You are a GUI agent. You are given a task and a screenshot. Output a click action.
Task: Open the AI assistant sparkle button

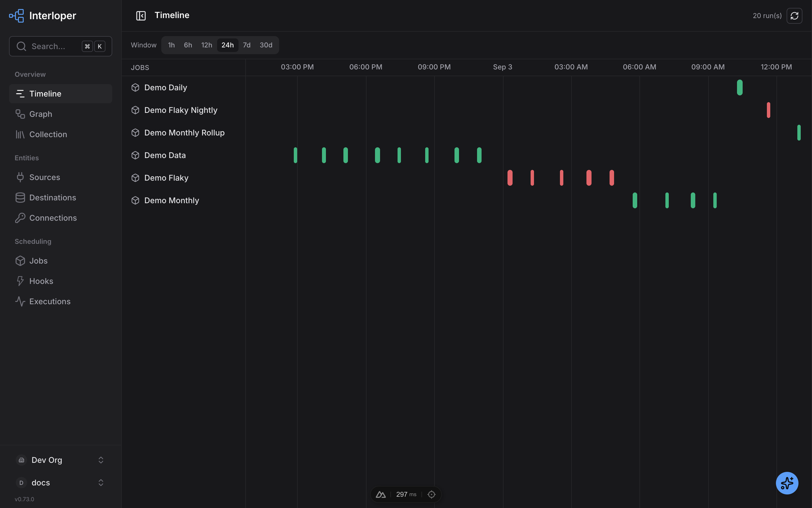tap(787, 483)
